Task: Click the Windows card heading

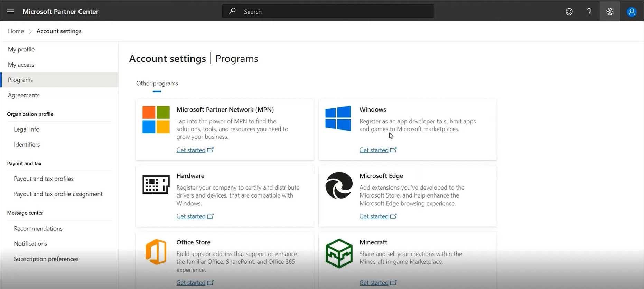Action: coord(373,109)
